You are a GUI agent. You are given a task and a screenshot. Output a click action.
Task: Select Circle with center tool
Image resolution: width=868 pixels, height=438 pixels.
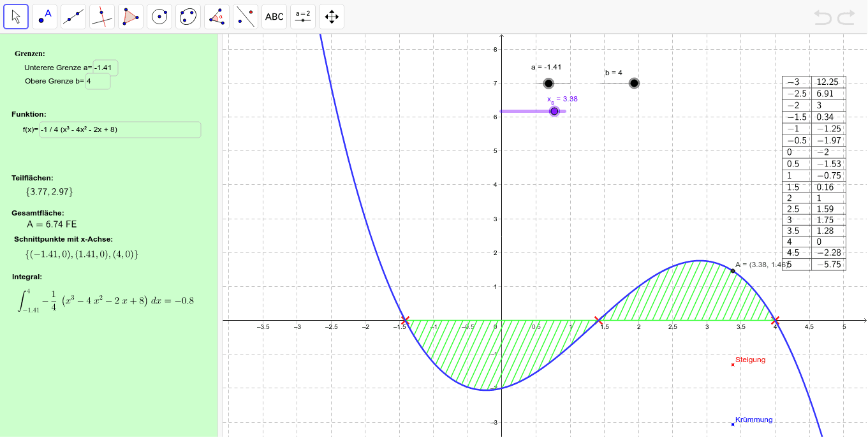(x=159, y=17)
